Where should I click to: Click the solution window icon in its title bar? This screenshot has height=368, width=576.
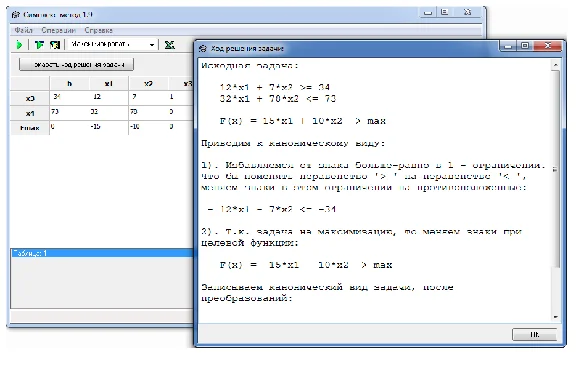tap(202, 48)
